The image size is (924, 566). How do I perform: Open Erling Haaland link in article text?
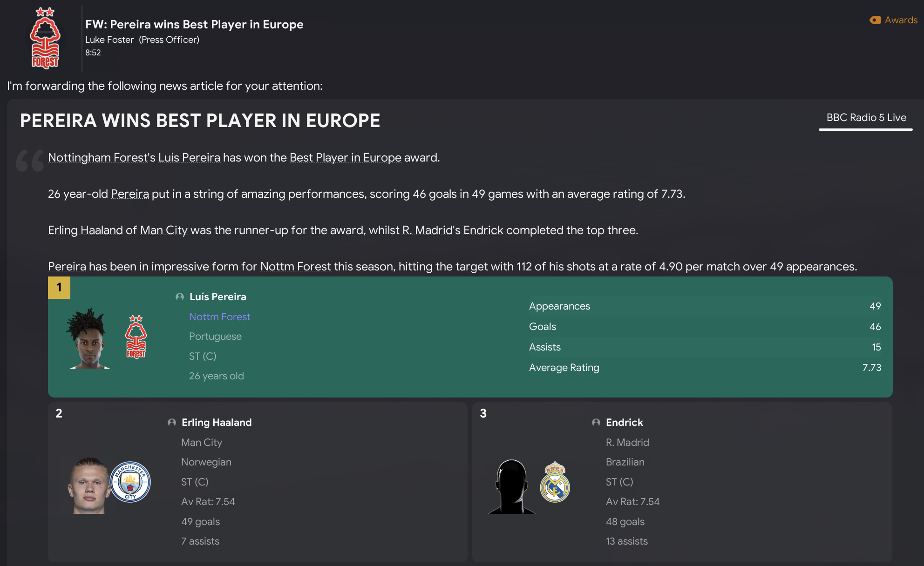(85, 230)
